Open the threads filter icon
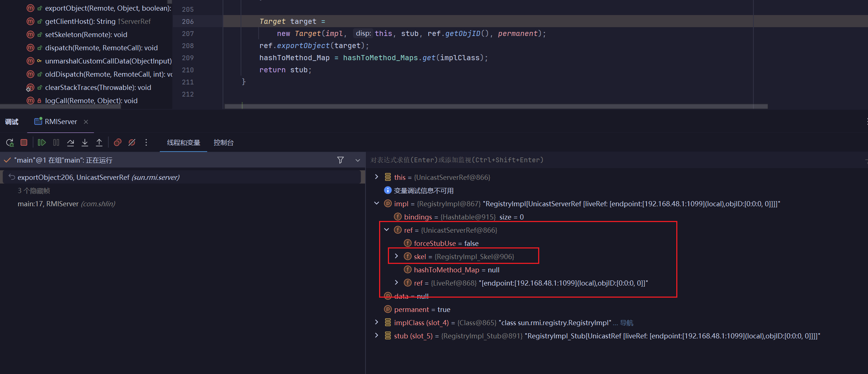 click(x=341, y=160)
